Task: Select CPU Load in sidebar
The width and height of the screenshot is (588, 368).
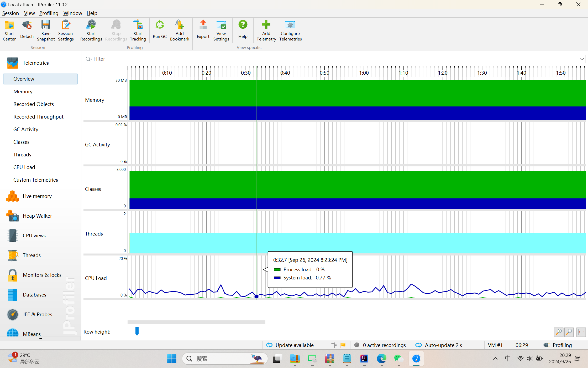Action: pyautogui.click(x=24, y=167)
